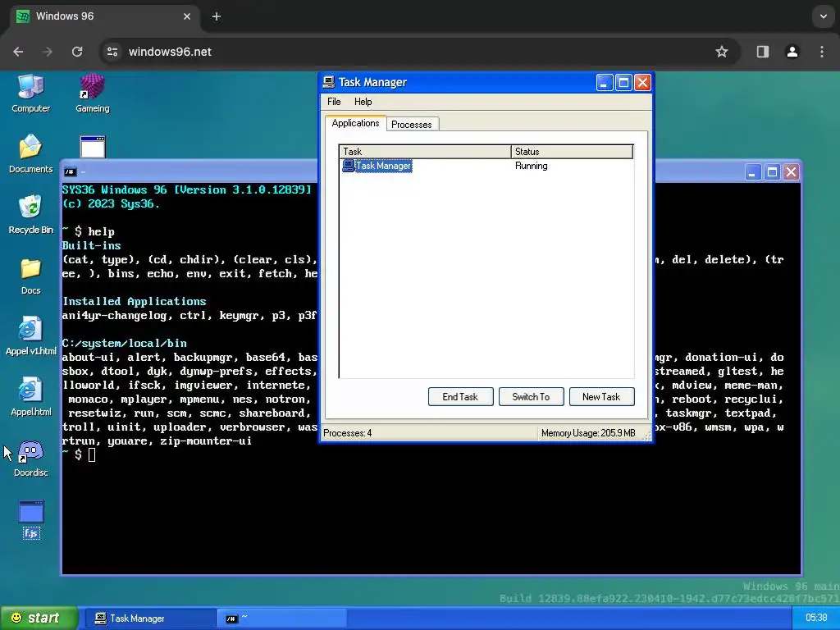Open the Chrome three-dot menu
The height and width of the screenshot is (630, 840).
pos(822,52)
